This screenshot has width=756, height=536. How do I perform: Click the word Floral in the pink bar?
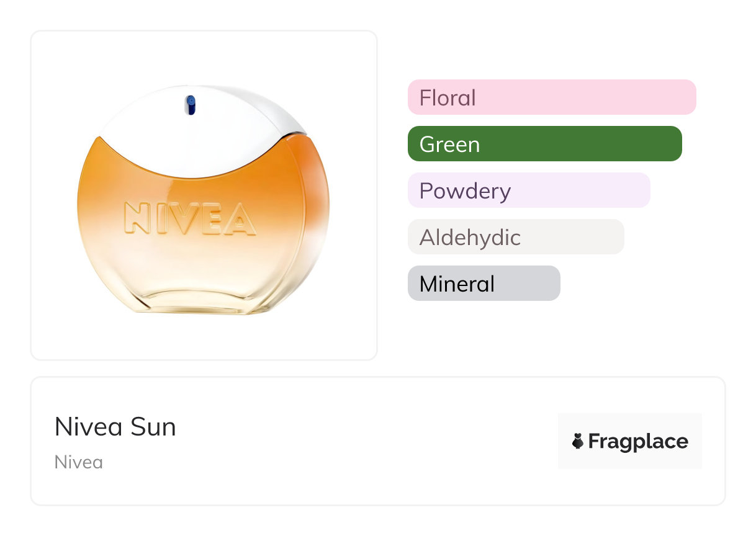448,98
